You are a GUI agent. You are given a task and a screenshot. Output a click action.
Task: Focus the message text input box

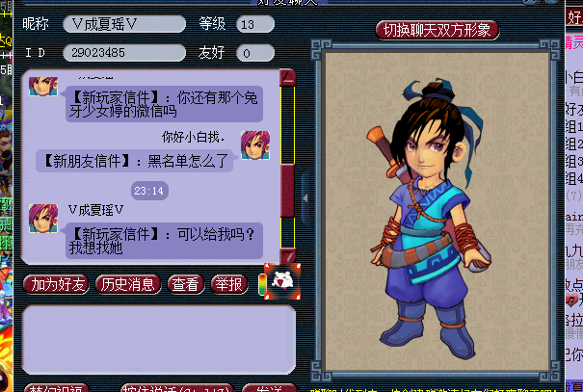point(159,339)
